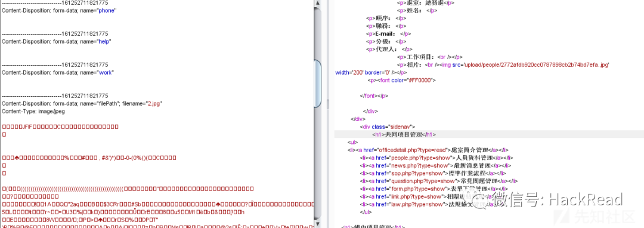Click the <p>代理人: line in response
Image resolution: width=644 pixels, height=228 pixels.
point(389,50)
